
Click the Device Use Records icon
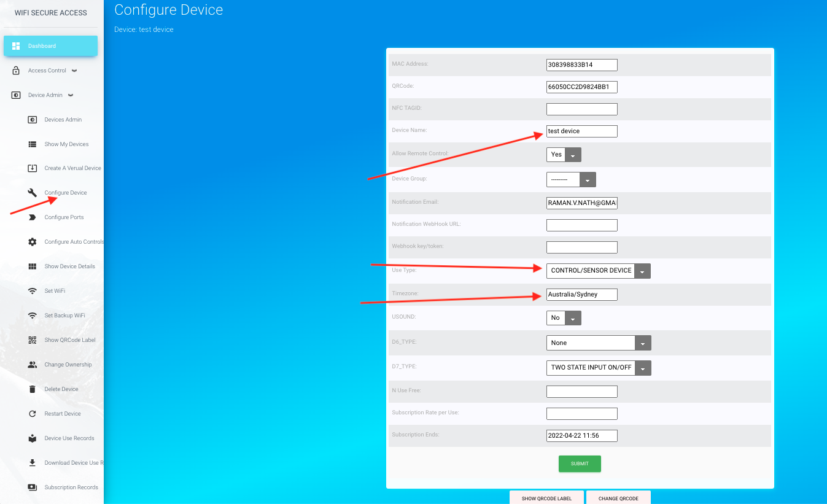click(33, 438)
